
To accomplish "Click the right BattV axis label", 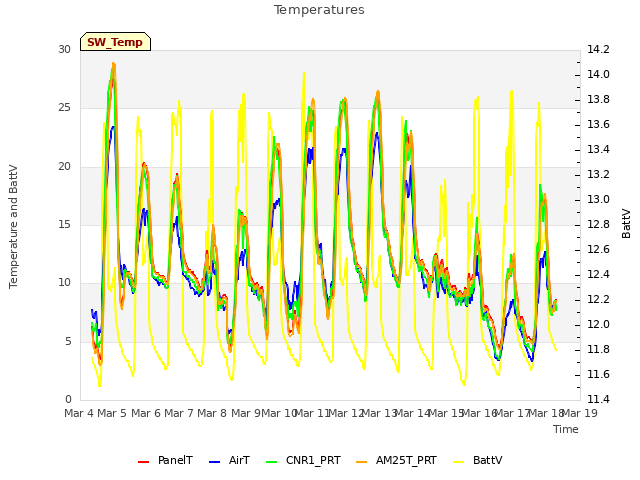I will point(626,223).
